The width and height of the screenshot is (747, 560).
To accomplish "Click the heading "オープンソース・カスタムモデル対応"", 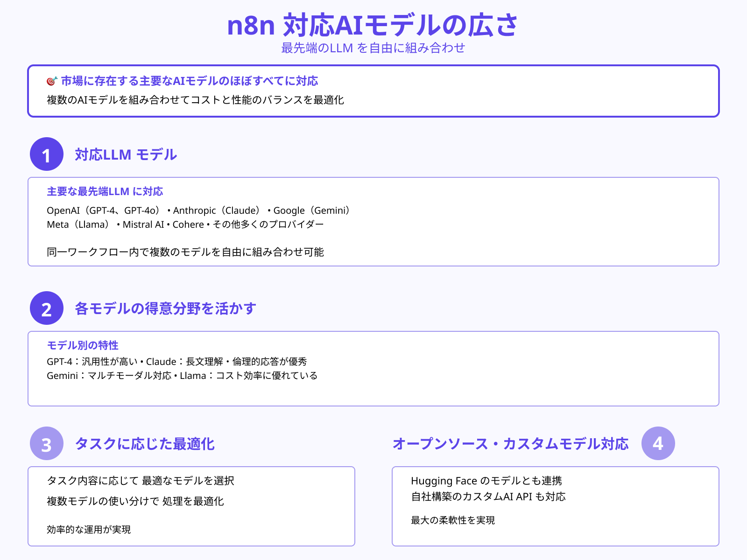I will click(x=510, y=444).
